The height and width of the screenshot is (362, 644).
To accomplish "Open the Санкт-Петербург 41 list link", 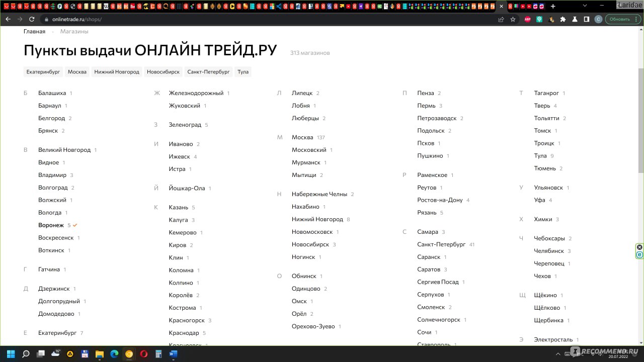I will click(441, 244).
